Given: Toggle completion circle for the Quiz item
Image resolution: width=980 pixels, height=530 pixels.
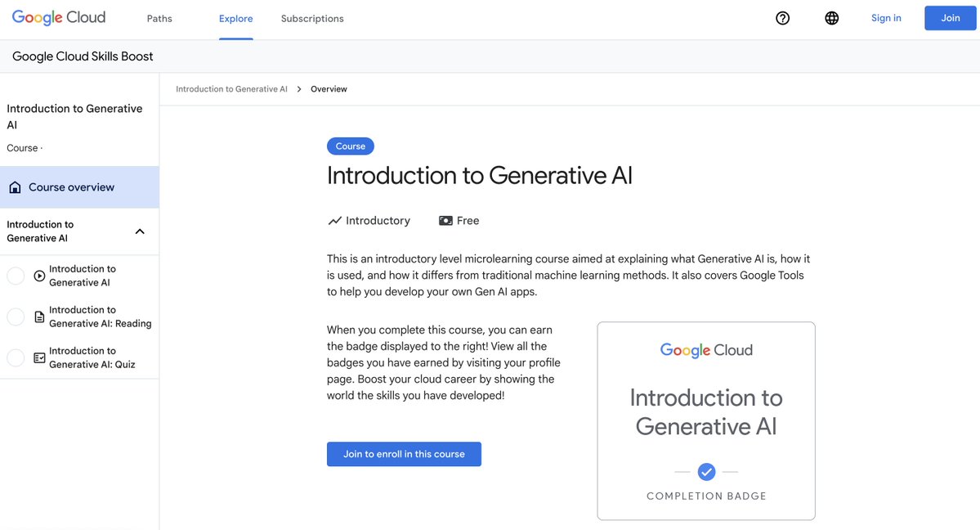Looking at the screenshot, I should 16,357.
